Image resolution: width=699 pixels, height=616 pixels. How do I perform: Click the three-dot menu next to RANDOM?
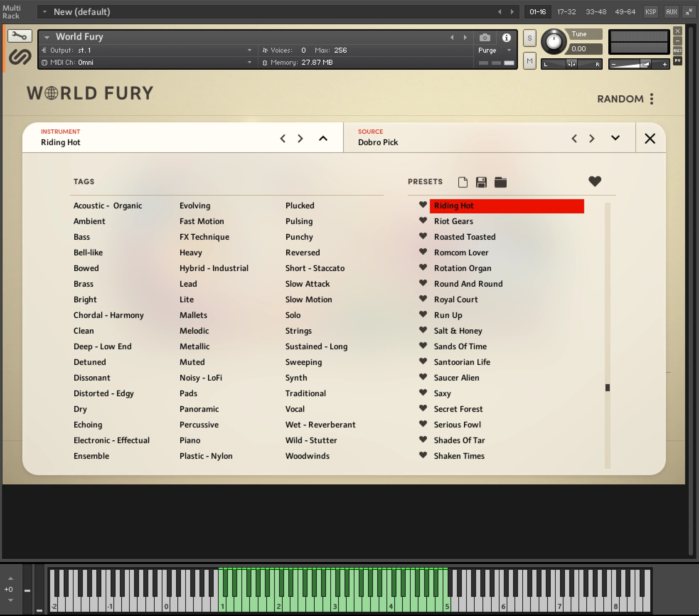point(653,99)
